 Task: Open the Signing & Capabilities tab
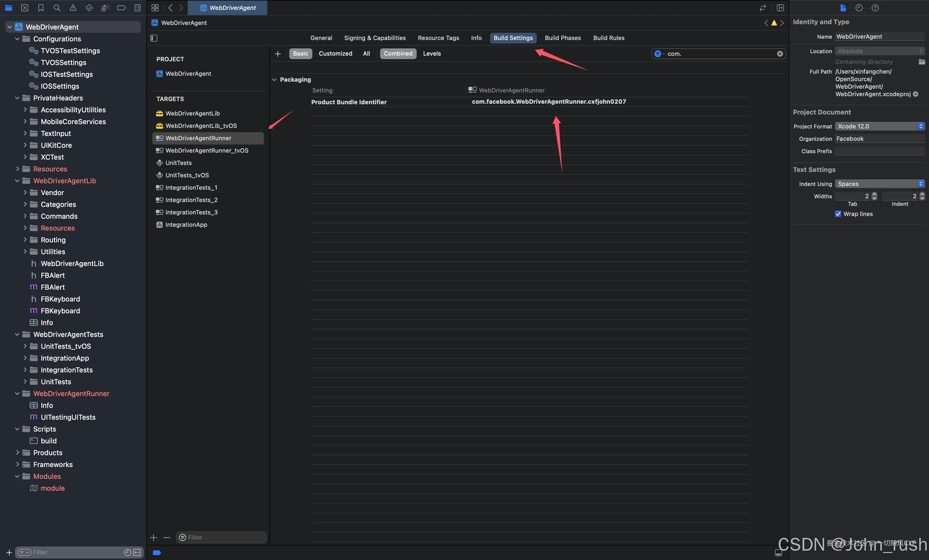click(375, 38)
